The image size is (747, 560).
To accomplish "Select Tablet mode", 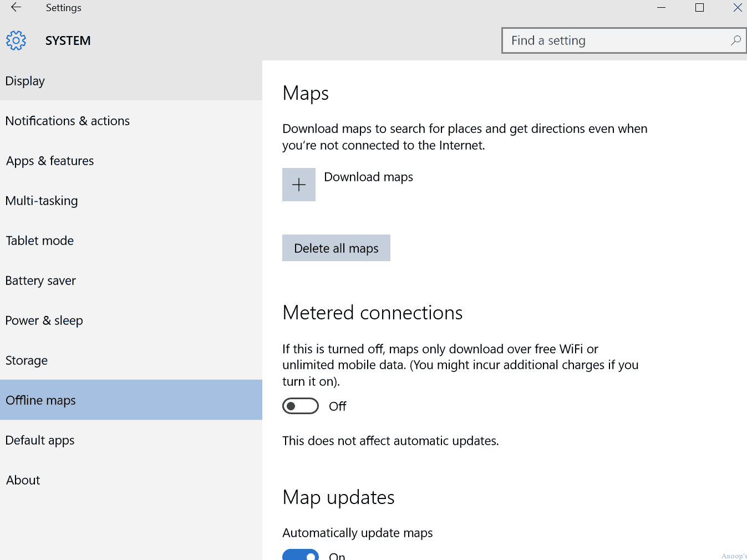I will (131, 241).
